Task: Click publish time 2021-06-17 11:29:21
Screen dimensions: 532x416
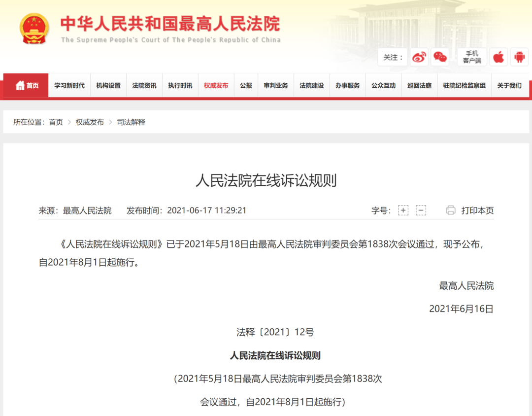Action: [206, 210]
